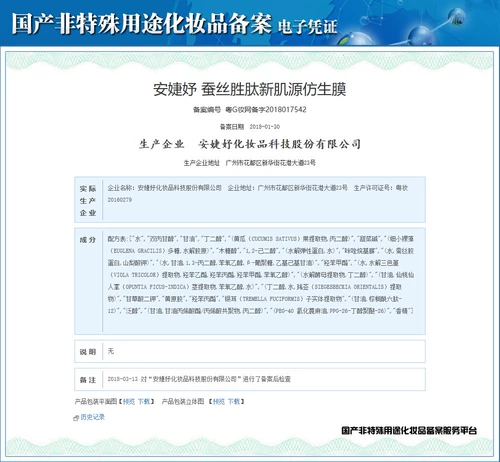This screenshot has height=462, width=500.
Task: Click the header title 国产非特殊用途化妆品备案
Action: [x=142, y=24]
